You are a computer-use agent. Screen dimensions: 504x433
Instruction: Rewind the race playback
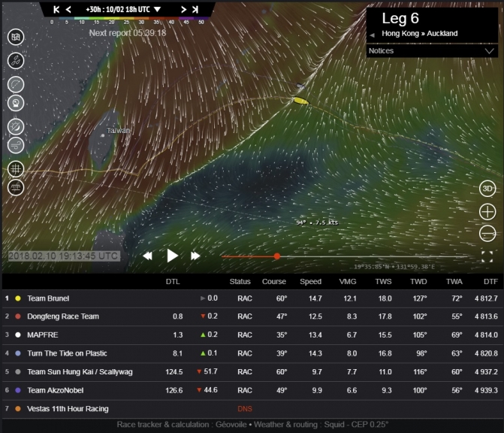tap(147, 256)
